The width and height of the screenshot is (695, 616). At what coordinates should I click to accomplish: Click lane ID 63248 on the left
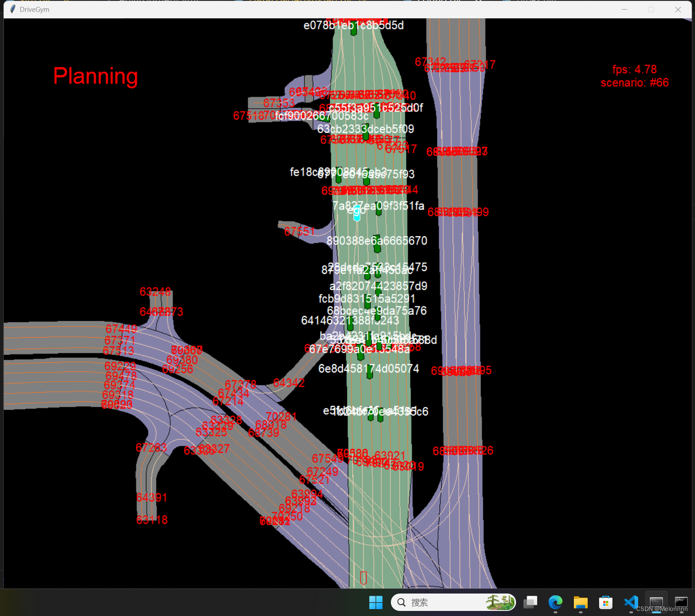coord(155,292)
